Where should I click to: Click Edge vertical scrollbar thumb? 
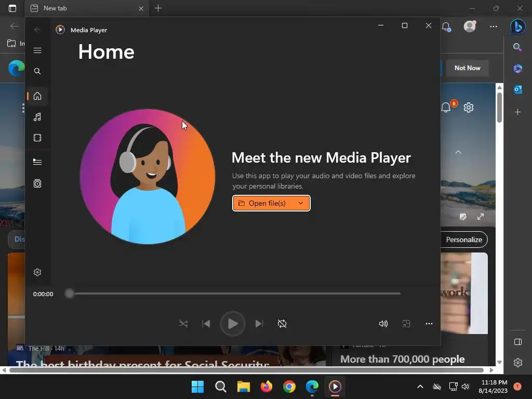tap(499, 107)
